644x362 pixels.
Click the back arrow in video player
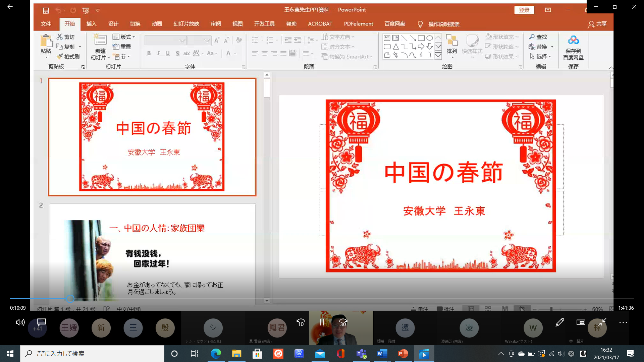pyautogui.click(x=10, y=7)
